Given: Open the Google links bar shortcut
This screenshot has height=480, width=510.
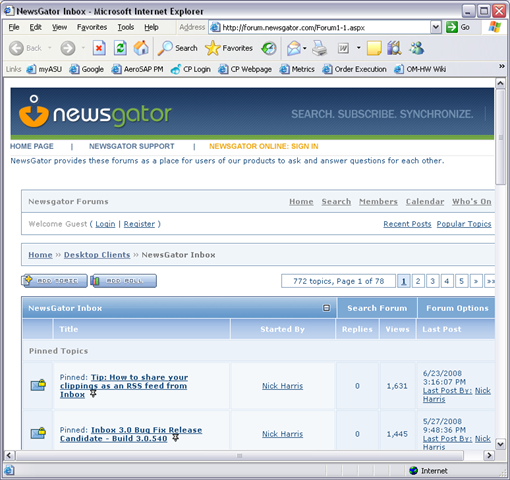Looking at the screenshot, I should pos(87,69).
